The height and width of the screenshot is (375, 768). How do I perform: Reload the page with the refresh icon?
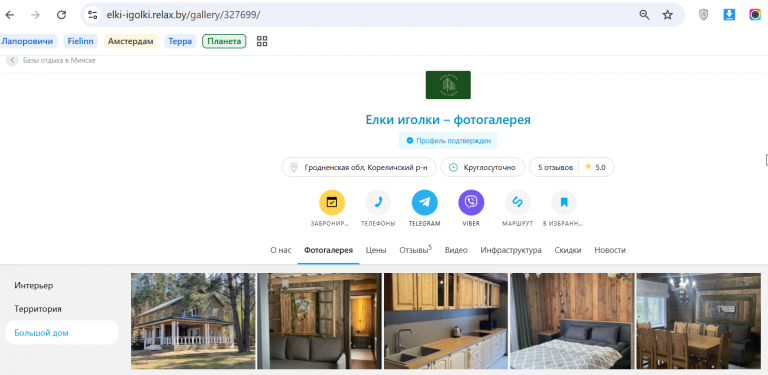(61, 15)
